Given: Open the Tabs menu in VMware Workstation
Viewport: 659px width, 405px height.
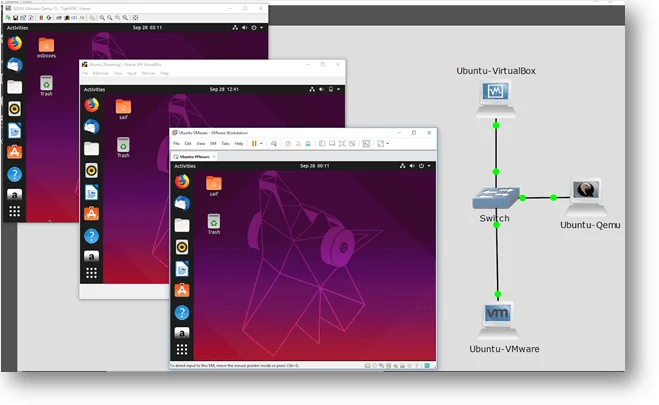Looking at the screenshot, I should coord(226,144).
